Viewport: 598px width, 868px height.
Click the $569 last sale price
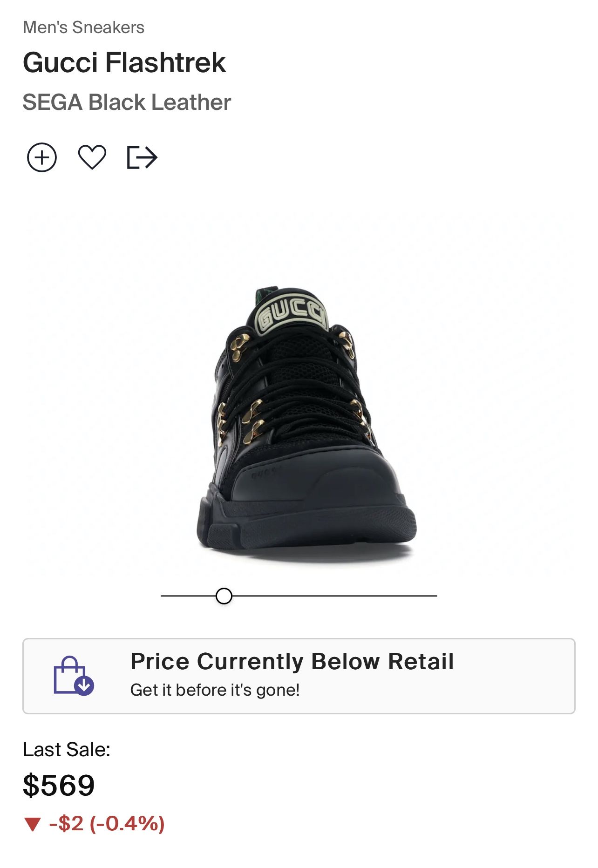point(59,785)
